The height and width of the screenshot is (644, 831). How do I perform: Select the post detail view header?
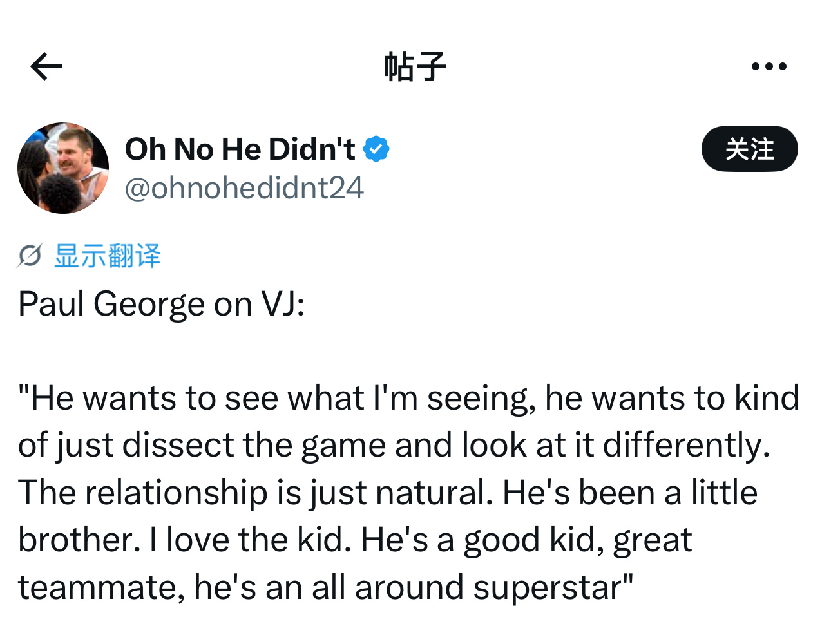(x=415, y=65)
